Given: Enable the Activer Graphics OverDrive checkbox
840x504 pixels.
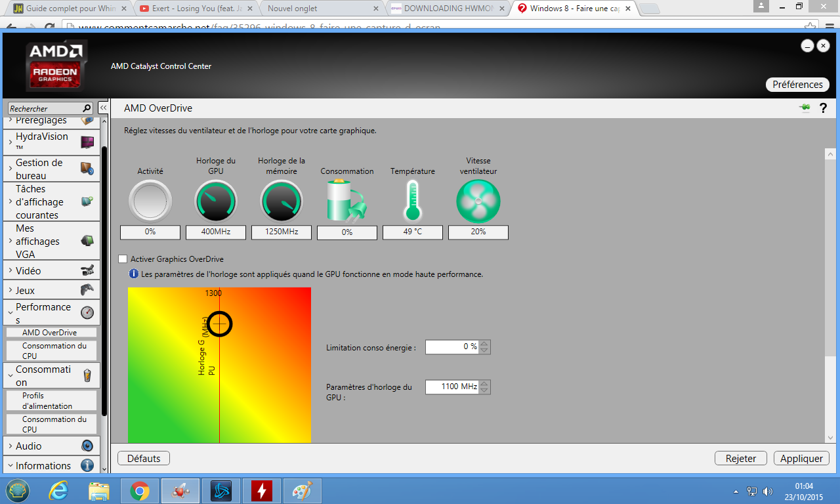Looking at the screenshot, I should coord(123,259).
